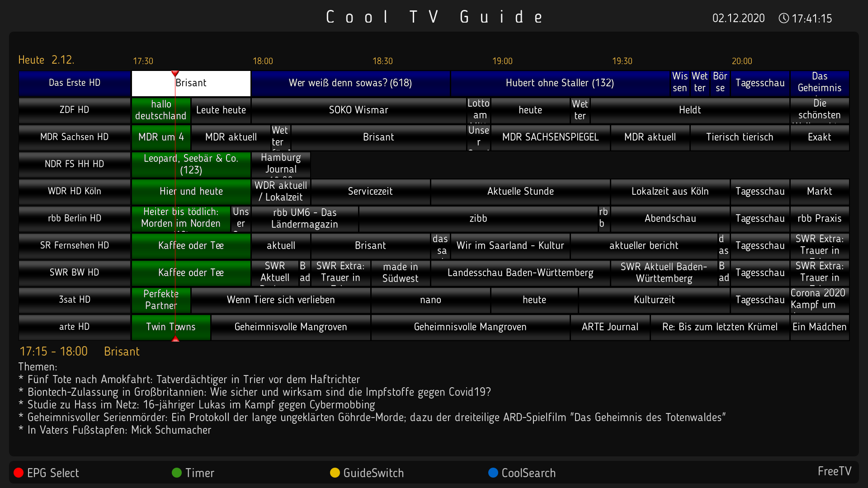The width and height of the screenshot is (868, 488).
Task: Click the Heute 2.12. date label
Action: coord(46,60)
